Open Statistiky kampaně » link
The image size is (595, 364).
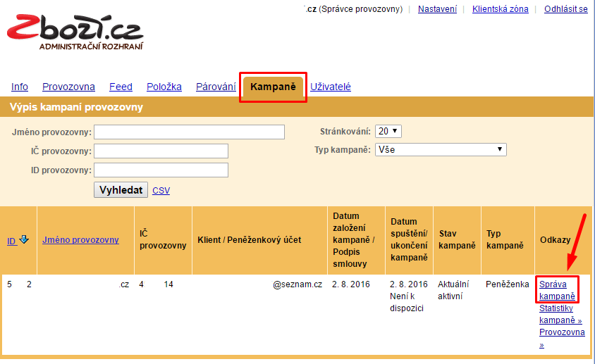click(560, 314)
